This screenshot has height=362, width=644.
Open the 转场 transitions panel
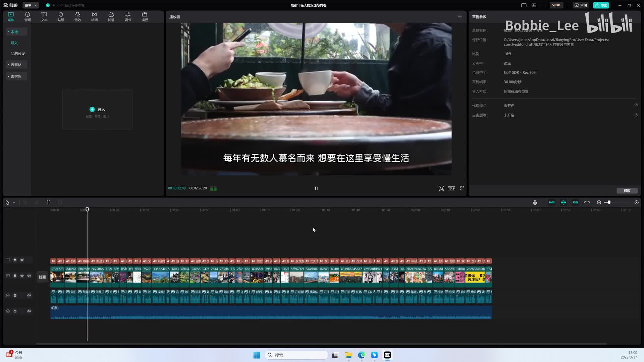tap(94, 16)
